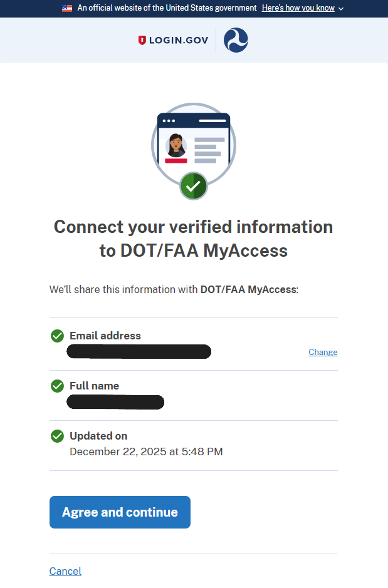
Task: Click the chevron next to Here's how you know
Action: 340,8
